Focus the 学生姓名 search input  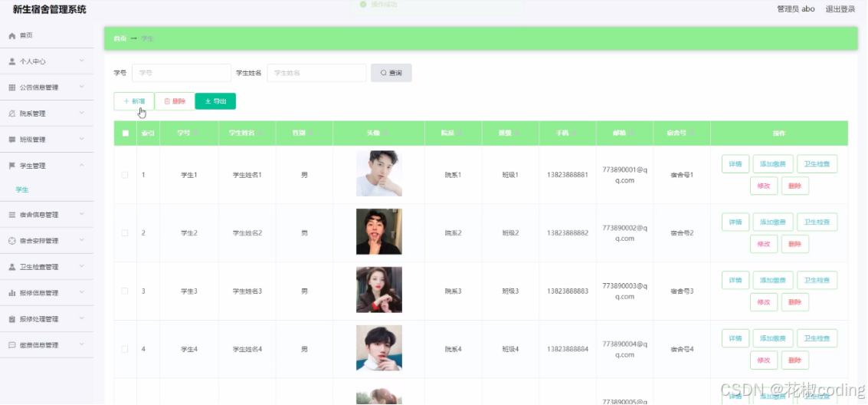316,73
